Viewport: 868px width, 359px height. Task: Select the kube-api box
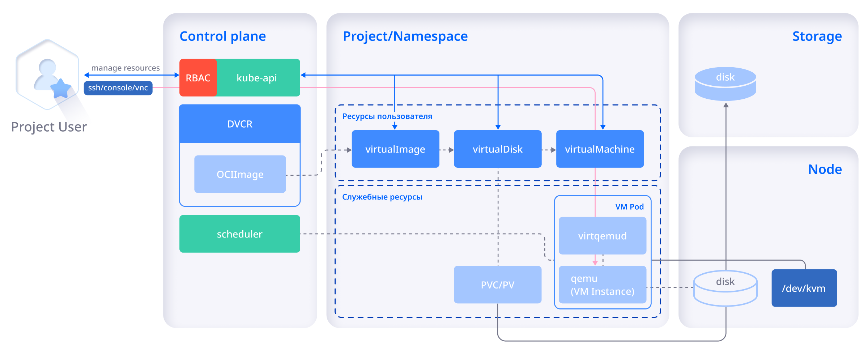[x=257, y=78]
